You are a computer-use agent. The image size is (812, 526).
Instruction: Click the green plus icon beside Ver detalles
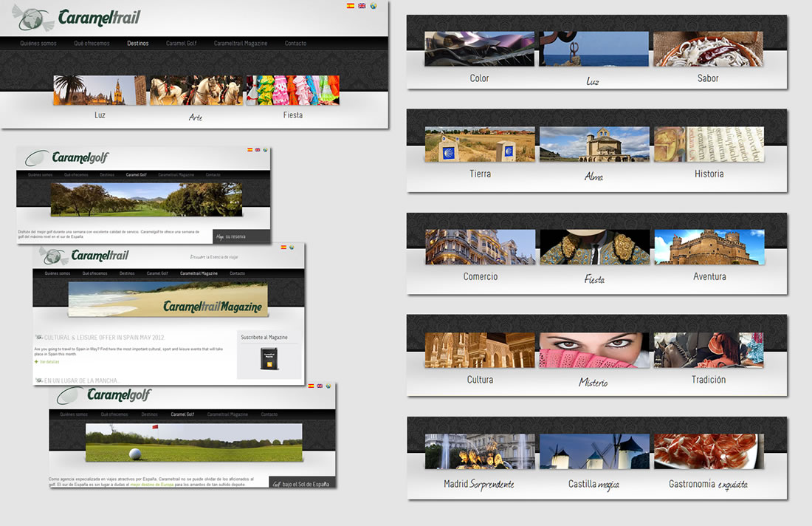[36, 362]
